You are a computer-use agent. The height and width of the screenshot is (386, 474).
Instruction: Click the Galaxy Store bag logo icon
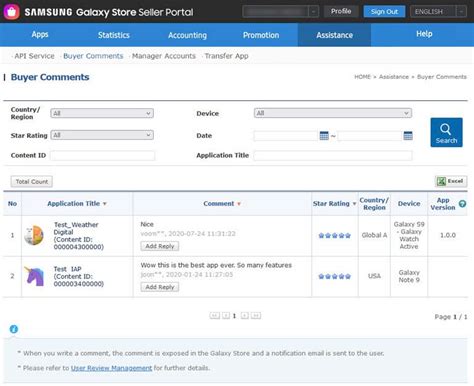click(x=11, y=12)
